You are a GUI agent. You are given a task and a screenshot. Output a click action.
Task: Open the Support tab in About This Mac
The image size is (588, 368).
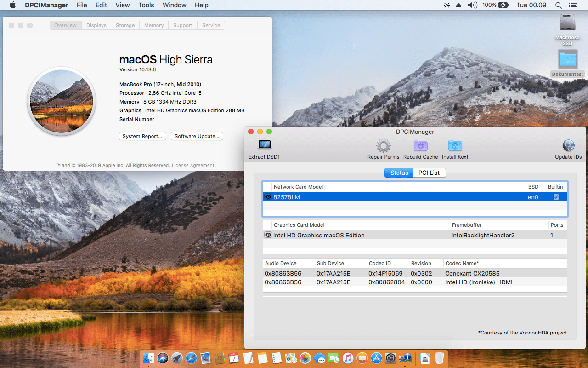(183, 25)
